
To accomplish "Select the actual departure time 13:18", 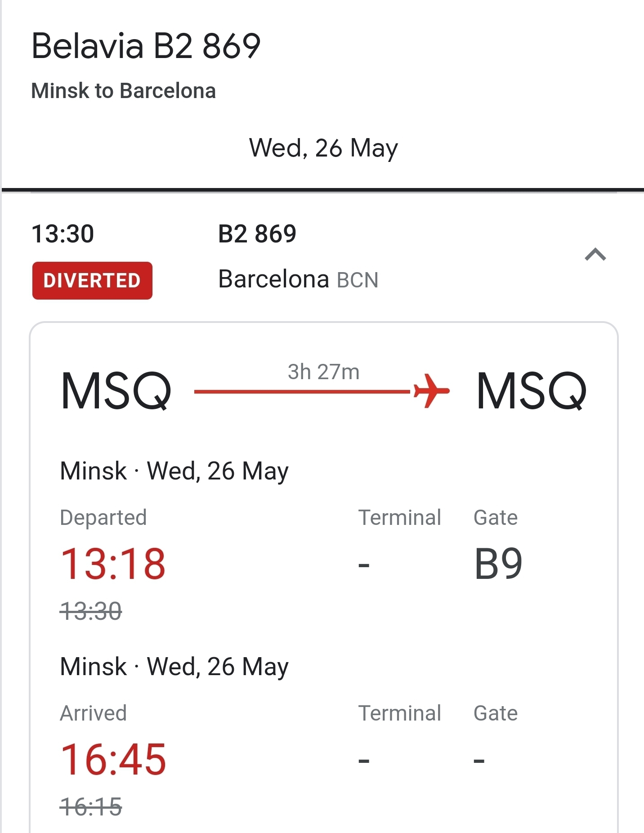I will tap(113, 564).
